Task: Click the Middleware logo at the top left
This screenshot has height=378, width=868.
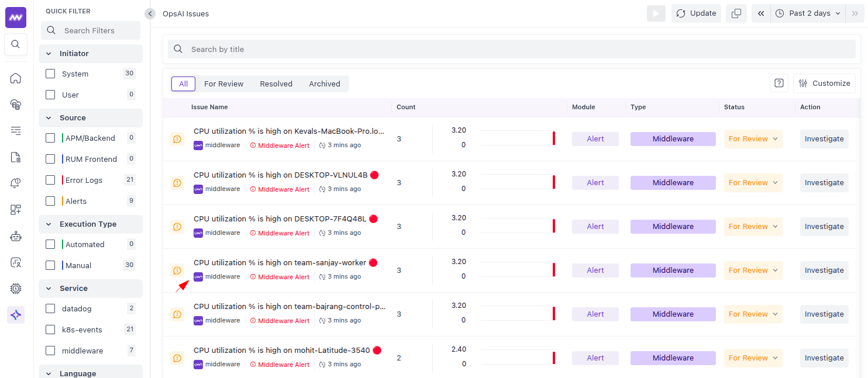Action: 15,17
